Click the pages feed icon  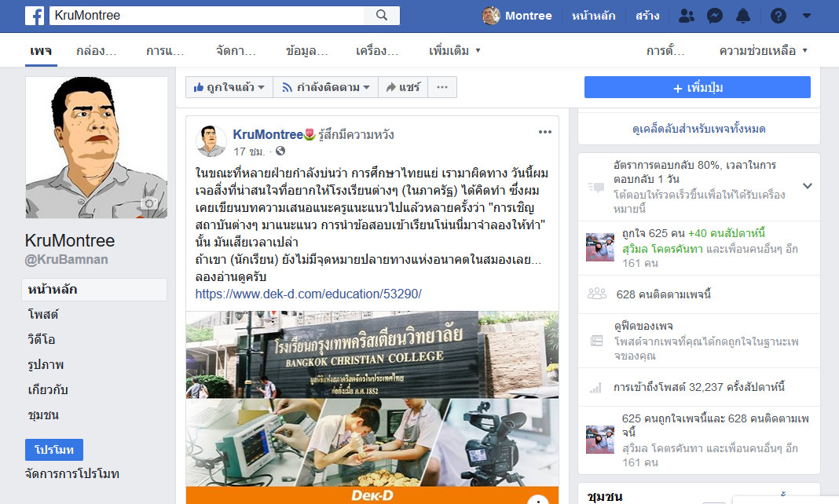click(x=596, y=341)
